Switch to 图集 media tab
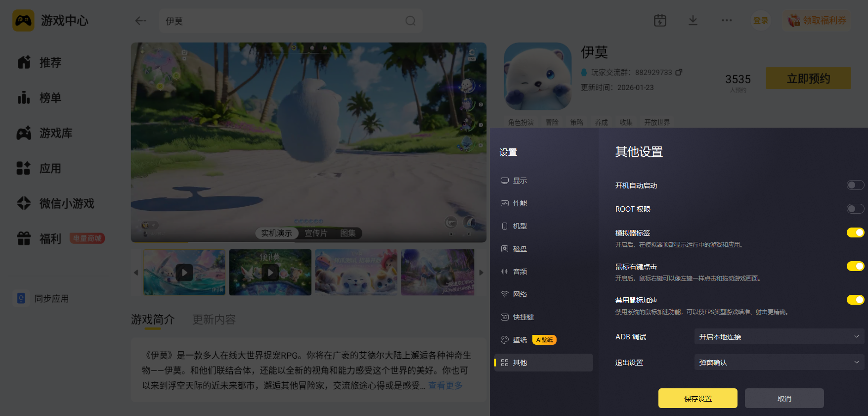Viewport: 868px width, 416px height. (348, 233)
